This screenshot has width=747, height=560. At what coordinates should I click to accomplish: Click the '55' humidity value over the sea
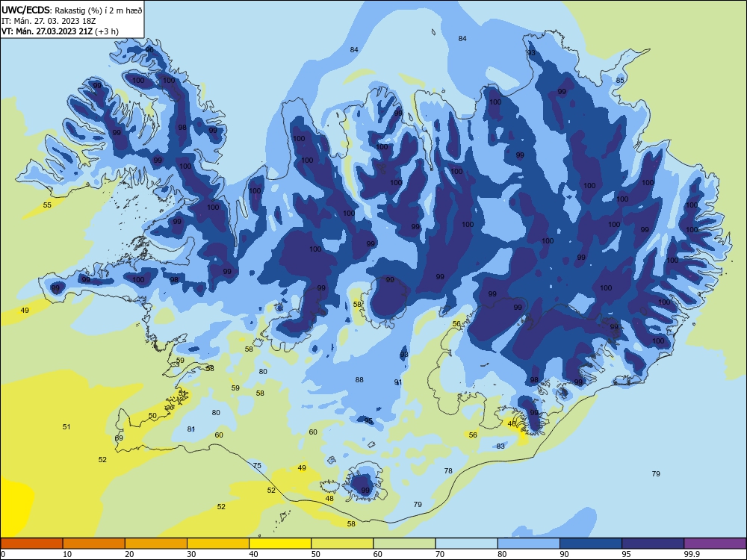point(47,205)
